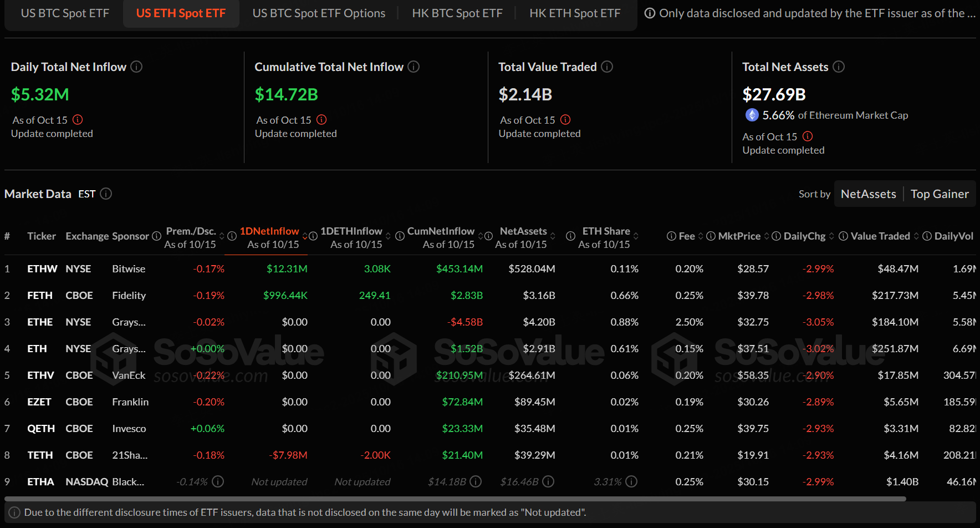
Task: Open the HK ETH Spot ETF tab
Action: pyautogui.click(x=575, y=13)
